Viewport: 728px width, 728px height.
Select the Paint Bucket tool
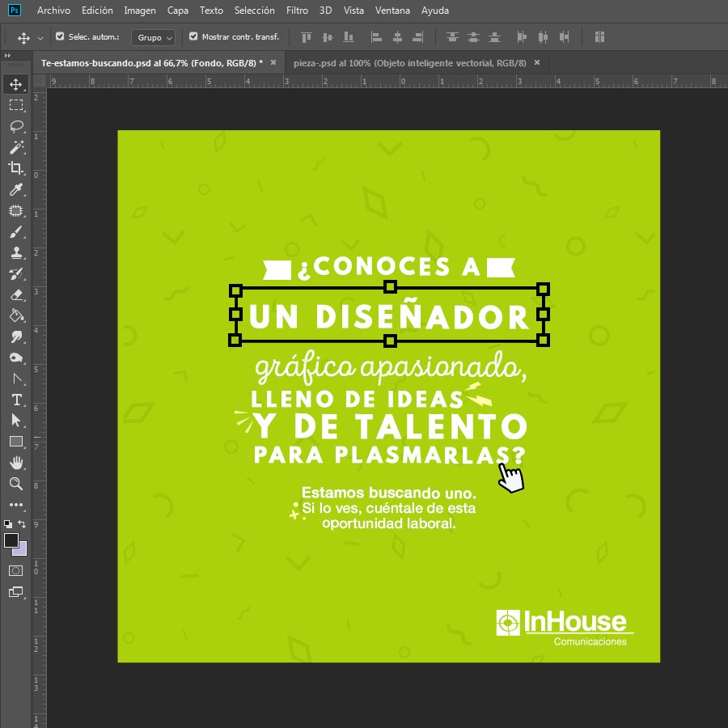tap(16, 315)
